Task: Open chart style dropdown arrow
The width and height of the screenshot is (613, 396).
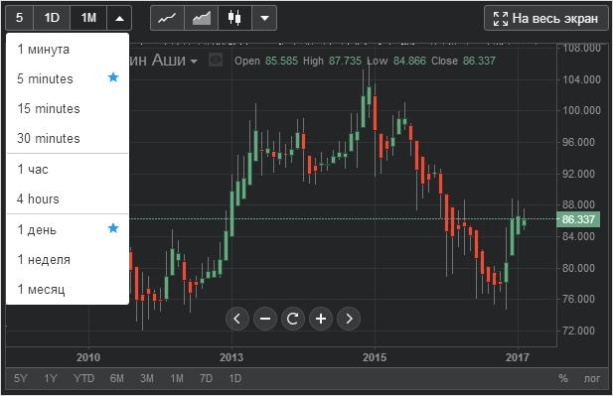Action: [x=265, y=18]
